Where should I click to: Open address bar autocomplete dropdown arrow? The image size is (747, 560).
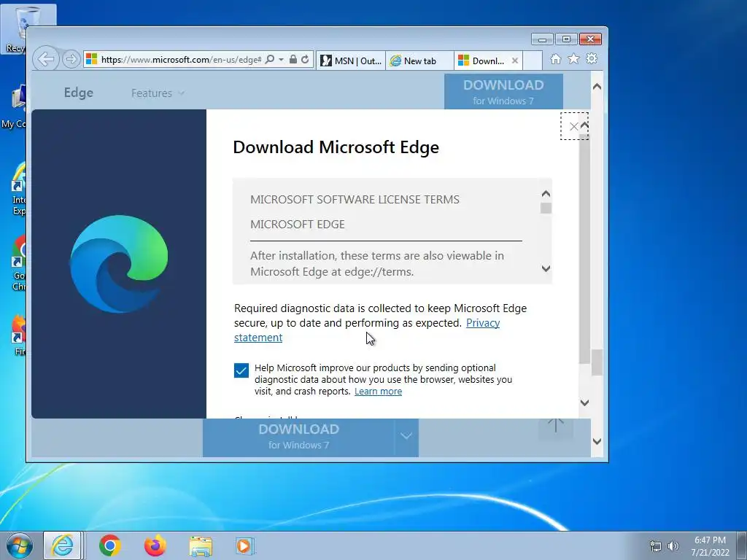pyautogui.click(x=281, y=60)
